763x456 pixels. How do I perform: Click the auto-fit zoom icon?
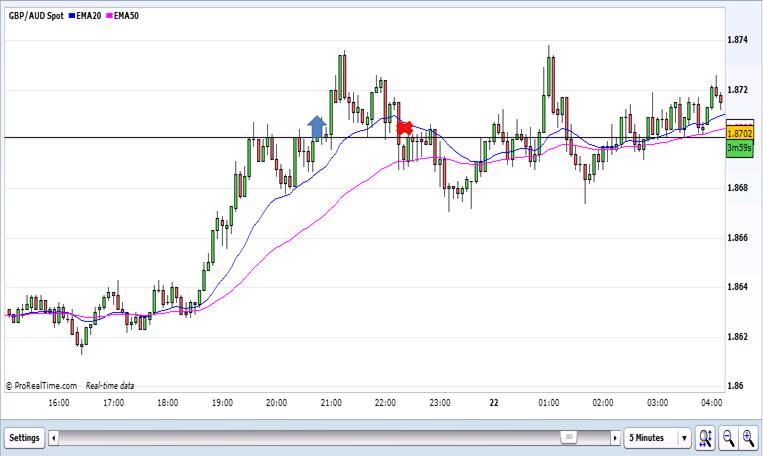(x=706, y=438)
